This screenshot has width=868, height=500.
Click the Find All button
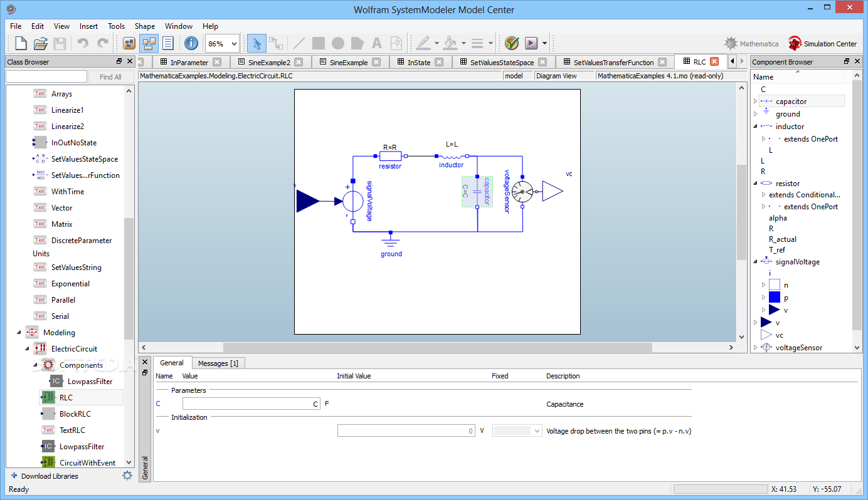110,76
